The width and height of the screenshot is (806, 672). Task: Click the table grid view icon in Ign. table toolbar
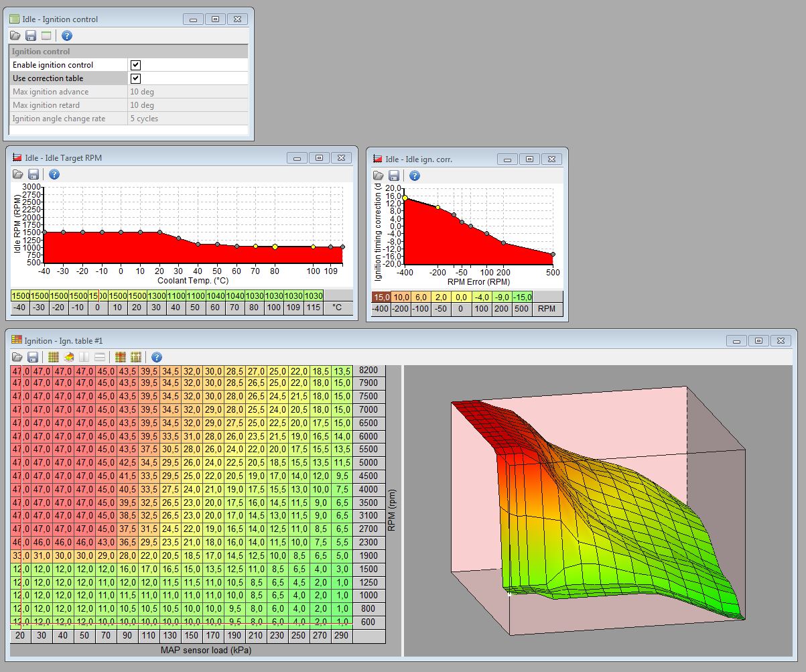(x=54, y=357)
